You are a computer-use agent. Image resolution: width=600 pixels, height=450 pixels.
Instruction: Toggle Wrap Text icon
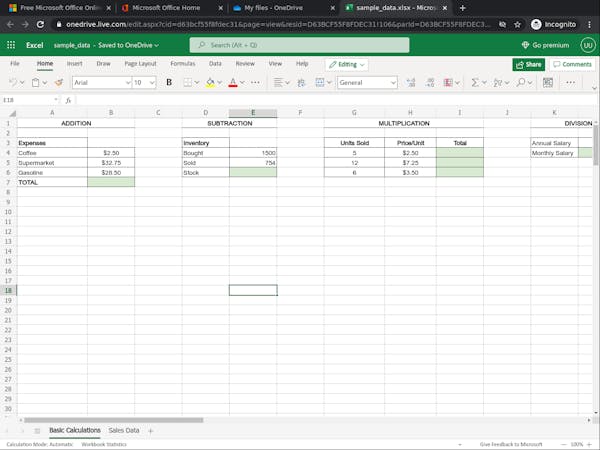[301, 82]
